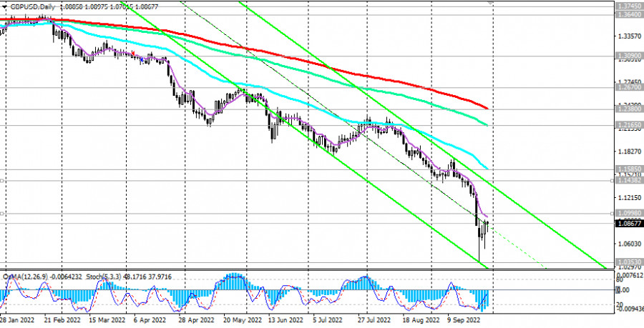The width and height of the screenshot is (644, 328).
Task: Click the 1.15850 level tag
Action: point(627,169)
